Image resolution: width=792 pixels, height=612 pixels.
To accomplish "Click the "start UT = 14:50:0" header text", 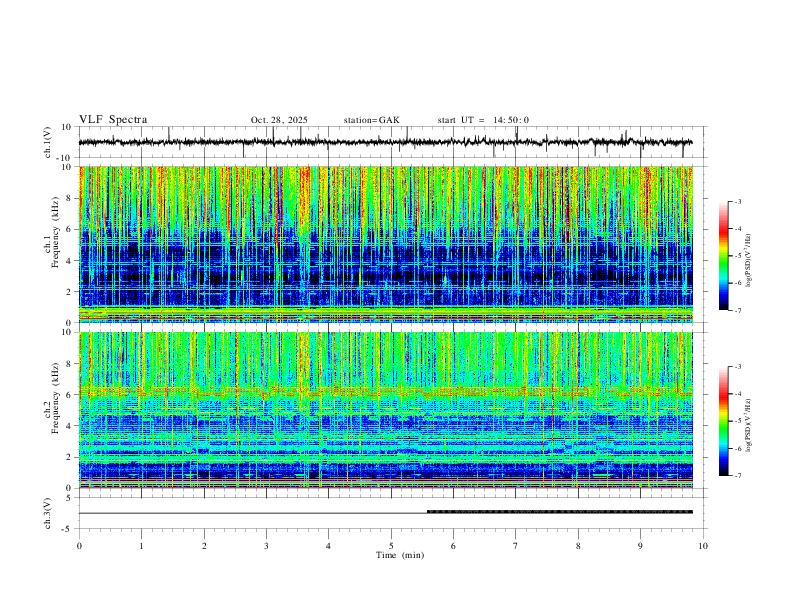I will tap(483, 120).
